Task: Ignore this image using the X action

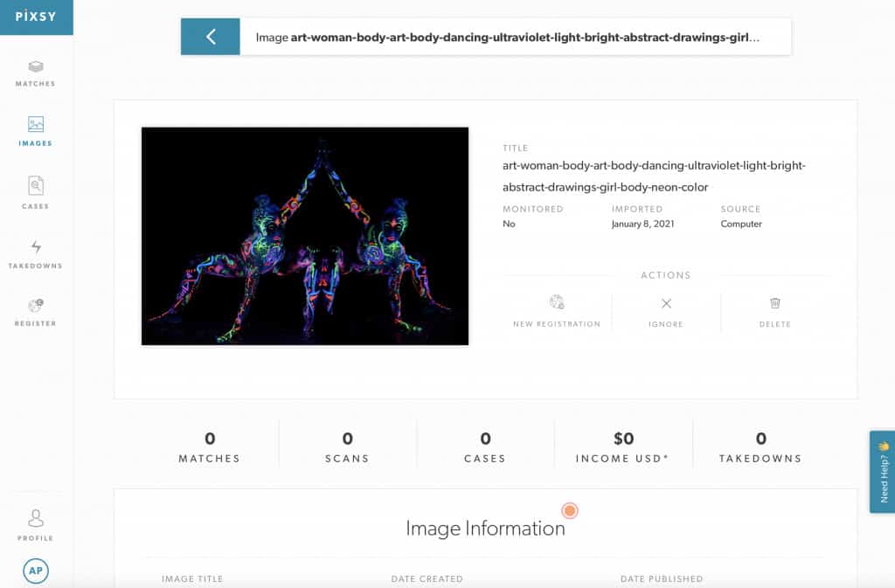Action: coord(666,310)
